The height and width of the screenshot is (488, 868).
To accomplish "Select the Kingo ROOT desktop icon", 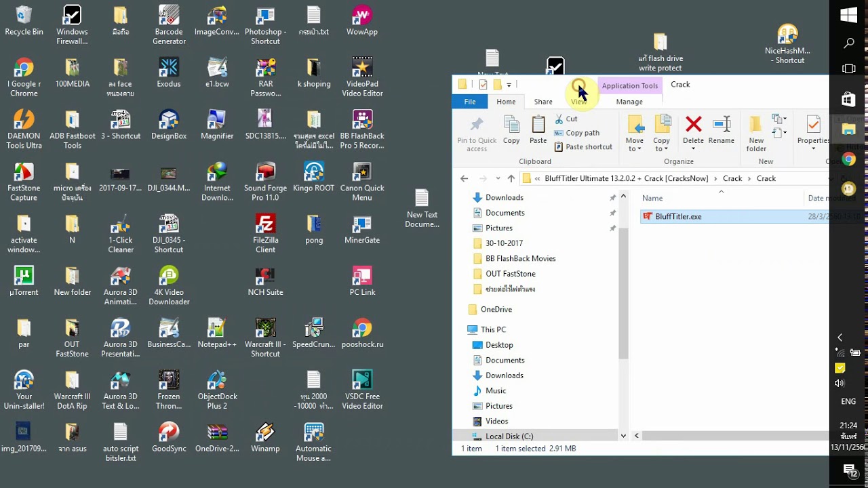I will pos(314,177).
